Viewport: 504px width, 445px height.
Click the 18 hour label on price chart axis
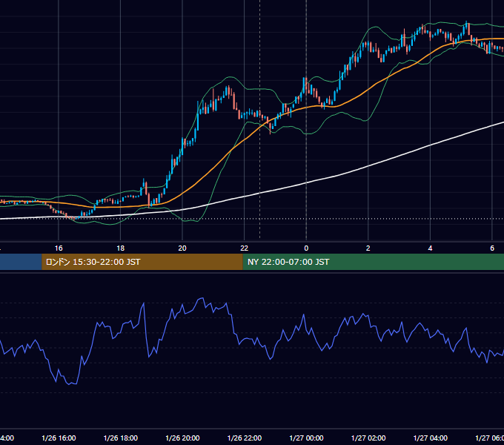121,248
